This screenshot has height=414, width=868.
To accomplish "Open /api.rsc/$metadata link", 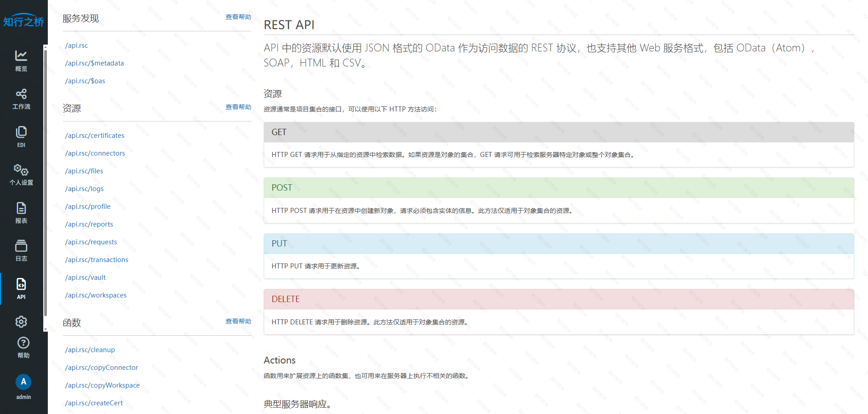I will (x=94, y=63).
